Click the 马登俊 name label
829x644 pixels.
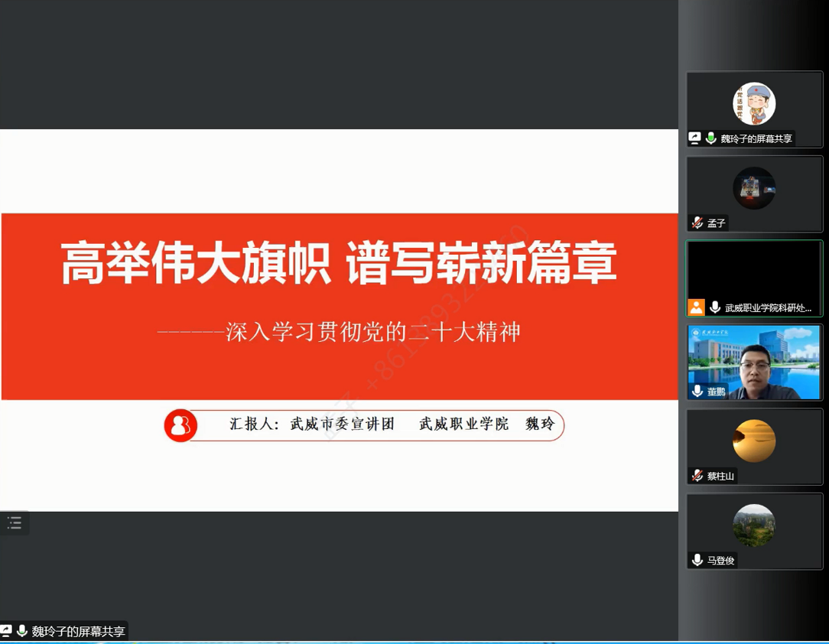pyautogui.click(x=719, y=560)
